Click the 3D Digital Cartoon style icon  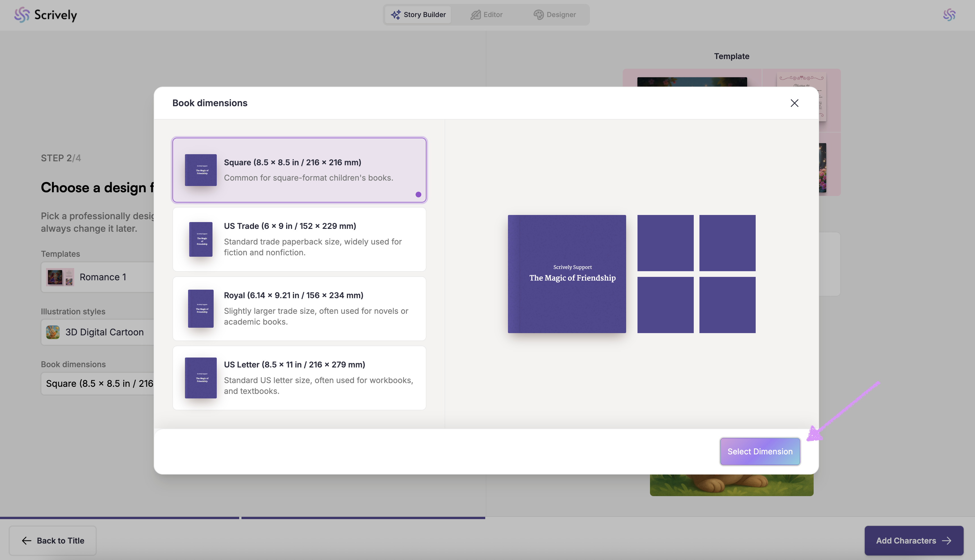[x=53, y=332]
